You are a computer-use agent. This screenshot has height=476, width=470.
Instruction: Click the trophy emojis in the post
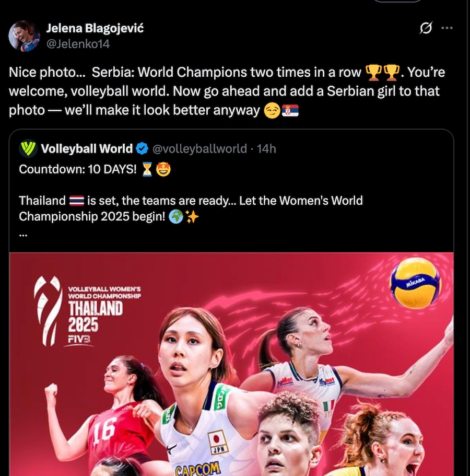click(382, 73)
